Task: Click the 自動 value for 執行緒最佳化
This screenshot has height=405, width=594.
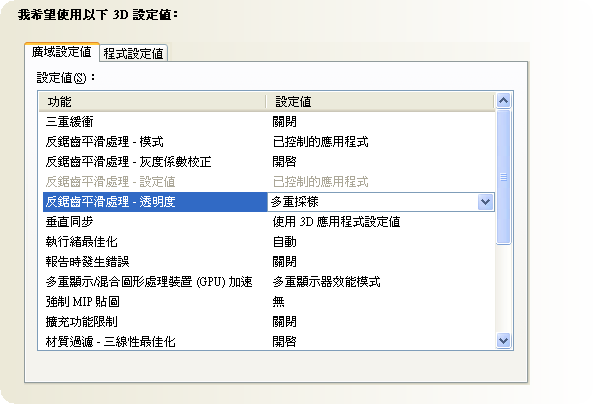Action: (284, 242)
